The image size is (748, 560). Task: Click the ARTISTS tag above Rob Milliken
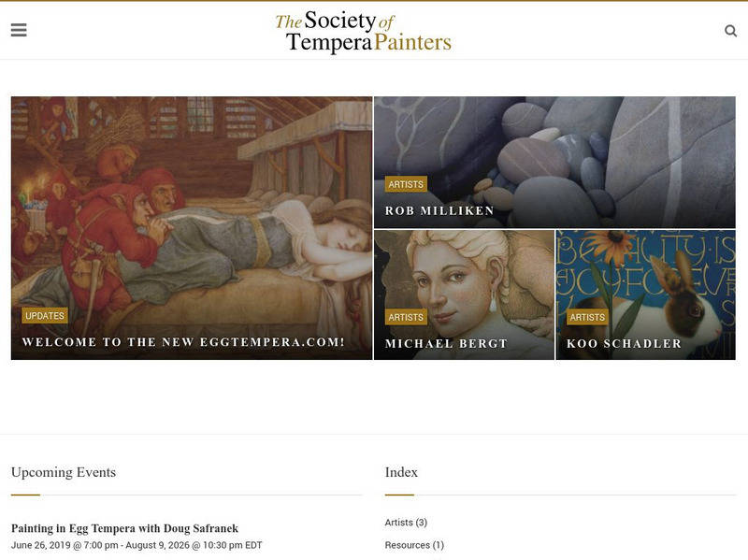[x=406, y=184]
